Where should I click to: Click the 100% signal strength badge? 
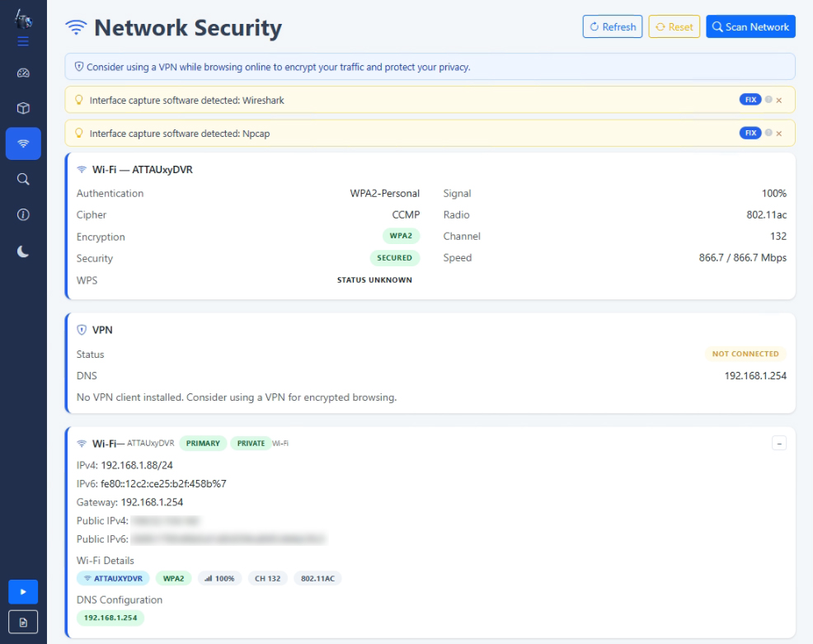pos(219,578)
